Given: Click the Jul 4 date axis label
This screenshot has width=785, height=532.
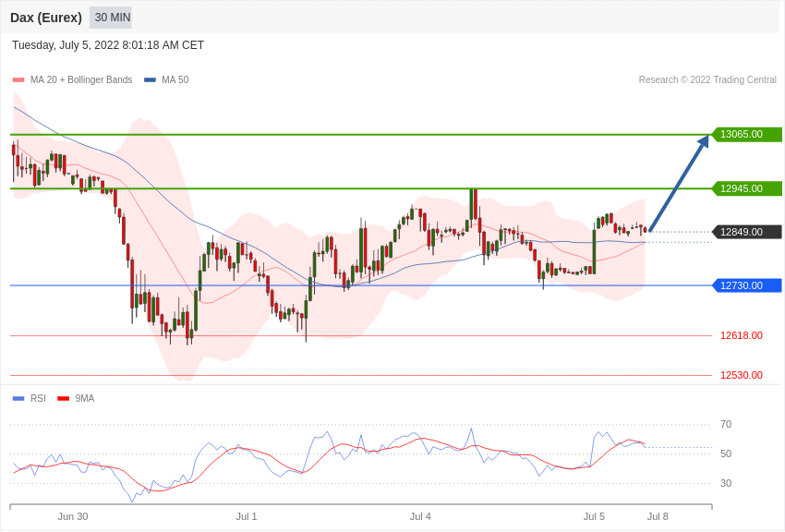Looking at the screenshot, I should pos(420,516).
